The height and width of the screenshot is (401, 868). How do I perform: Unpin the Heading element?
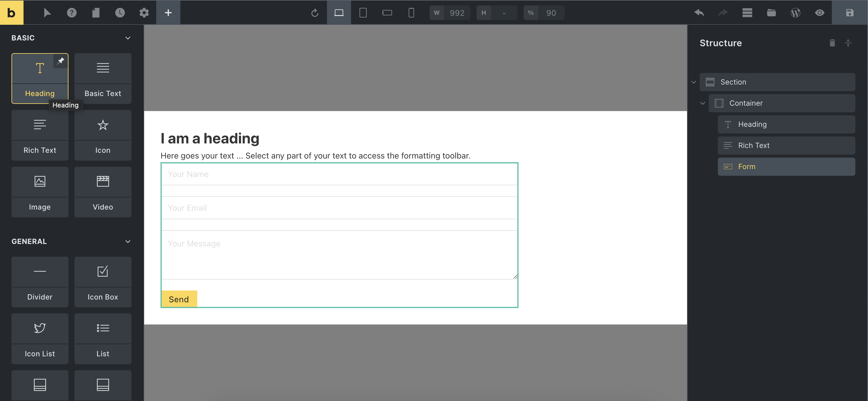click(x=61, y=61)
